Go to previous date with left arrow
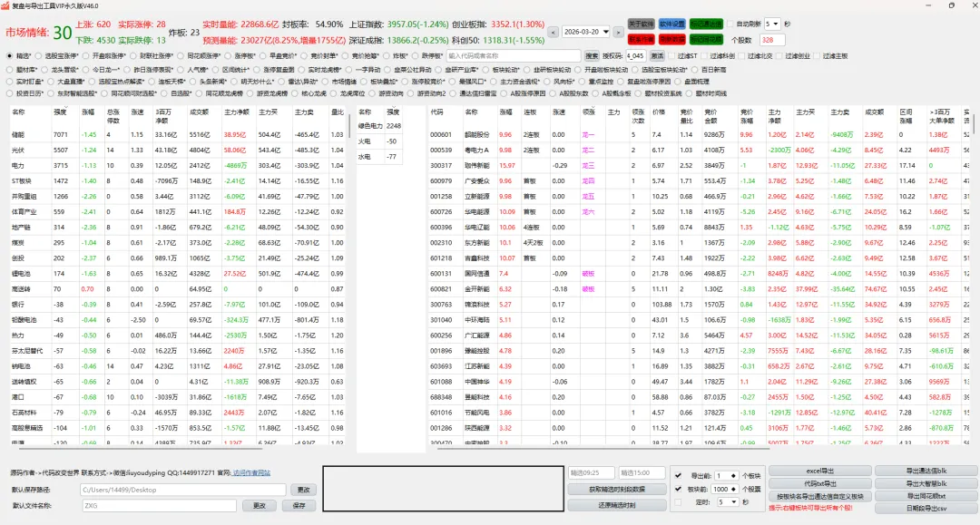 [554, 32]
